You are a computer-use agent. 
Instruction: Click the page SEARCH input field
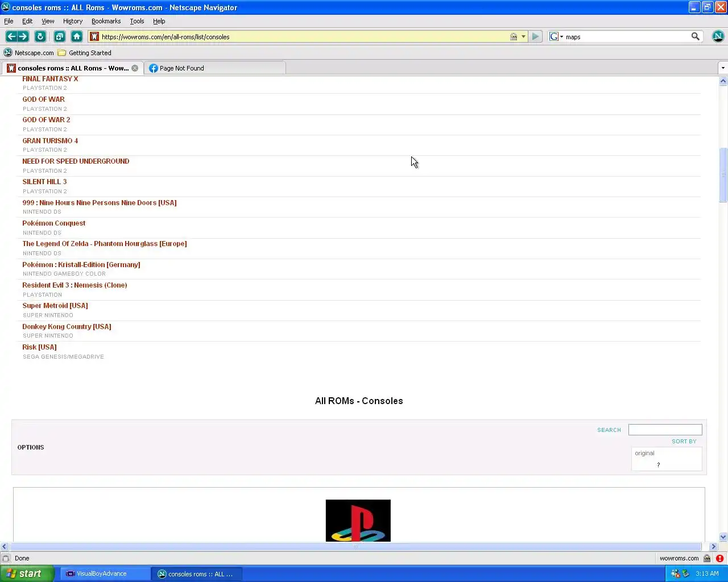(665, 430)
